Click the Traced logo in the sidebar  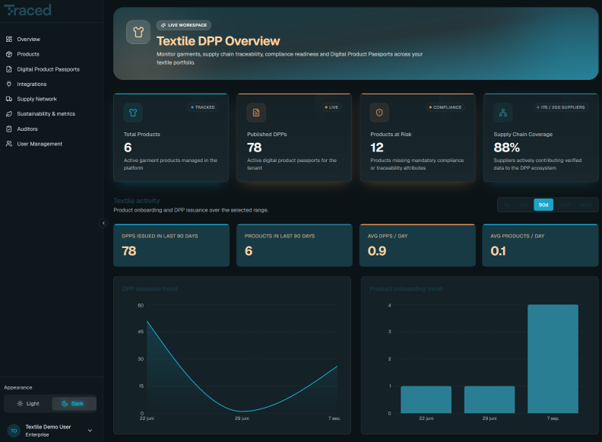pyautogui.click(x=27, y=10)
